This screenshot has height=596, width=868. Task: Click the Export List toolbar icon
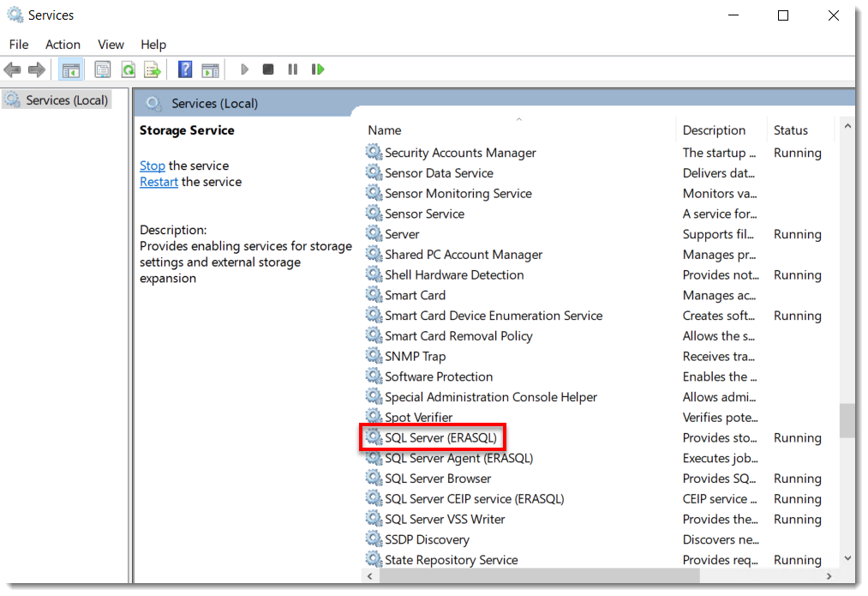(153, 69)
